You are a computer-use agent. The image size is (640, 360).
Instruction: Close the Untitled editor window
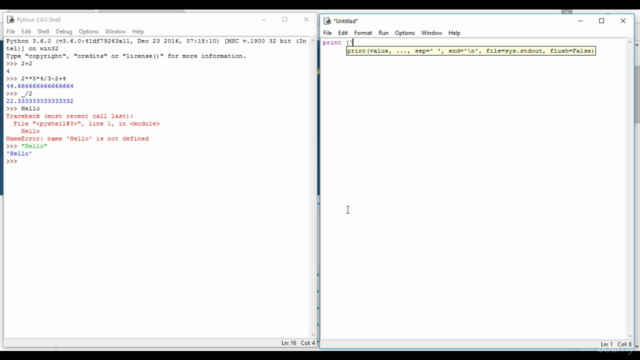[623, 21]
